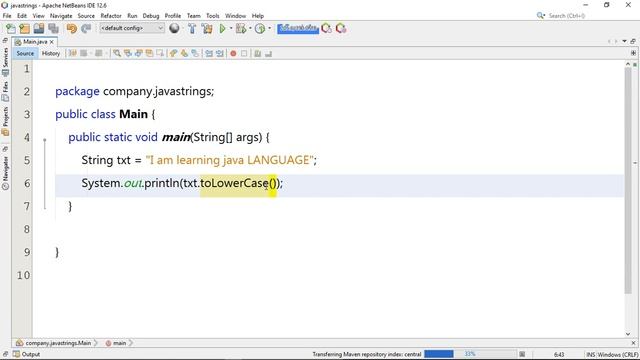Open the default config dropdown
640x360 pixels.
tap(132, 28)
